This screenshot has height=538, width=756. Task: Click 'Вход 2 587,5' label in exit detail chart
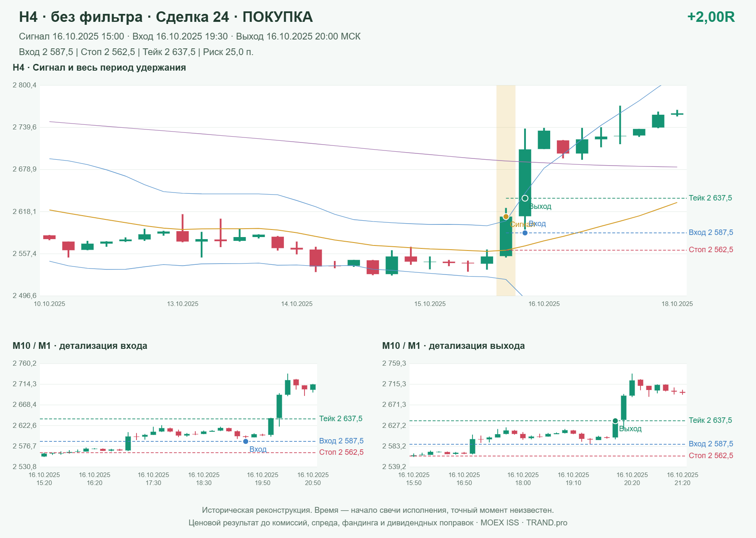click(711, 444)
